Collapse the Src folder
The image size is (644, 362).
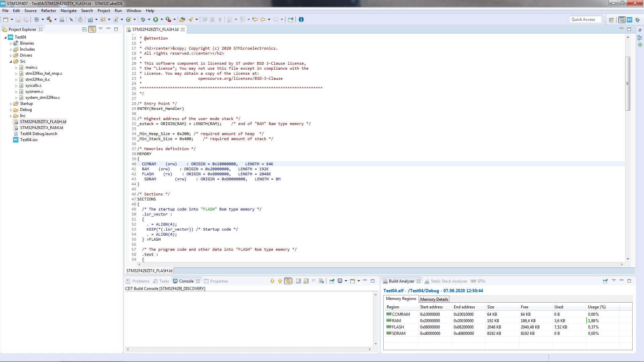[x=11, y=61]
